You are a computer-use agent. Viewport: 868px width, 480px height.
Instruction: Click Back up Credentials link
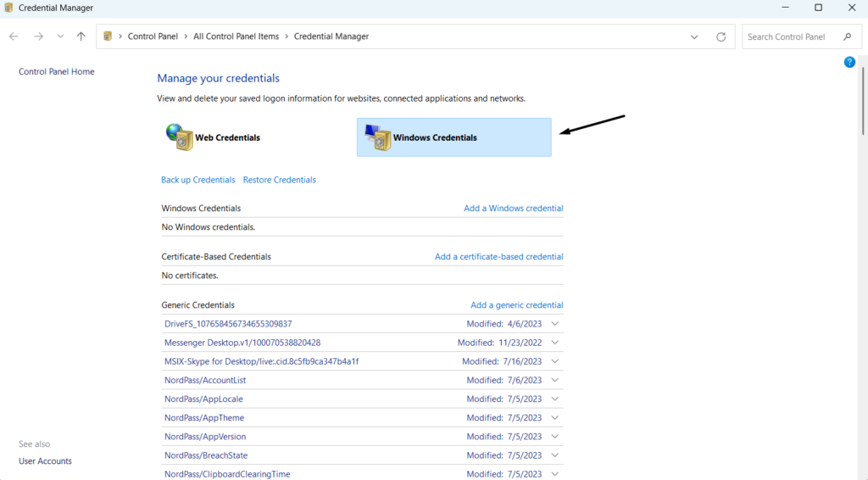pyautogui.click(x=198, y=180)
